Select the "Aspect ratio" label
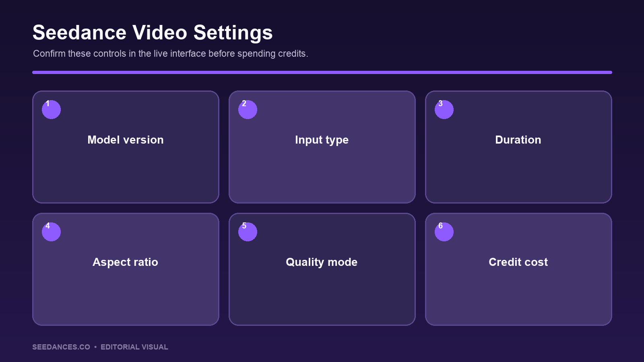Image resolution: width=644 pixels, height=362 pixels. 125,262
